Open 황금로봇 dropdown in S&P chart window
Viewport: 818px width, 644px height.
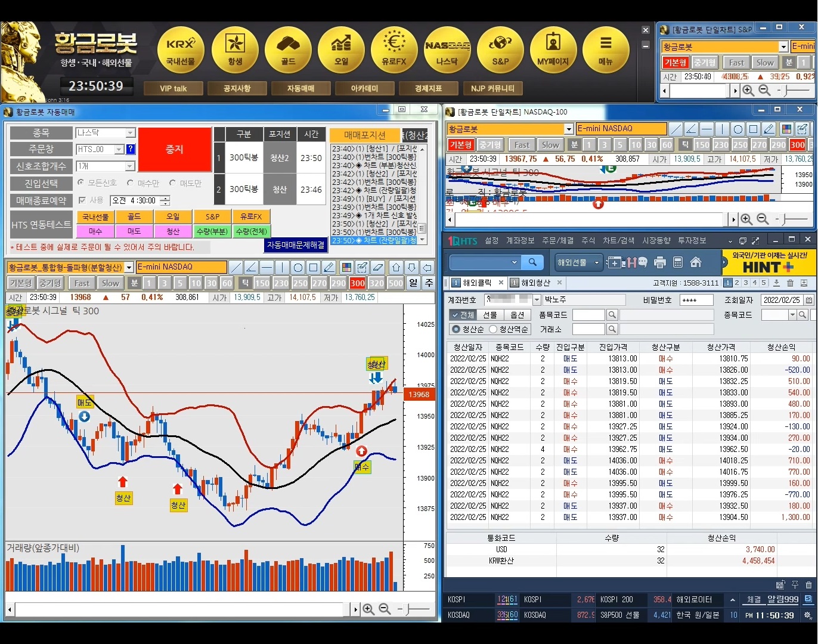pyautogui.click(x=783, y=47)
